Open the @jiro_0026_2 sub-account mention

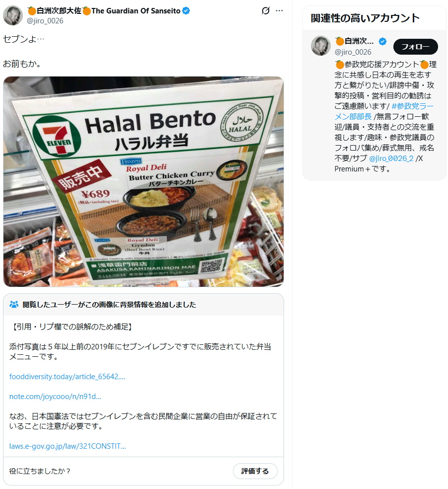coord(391,159)
